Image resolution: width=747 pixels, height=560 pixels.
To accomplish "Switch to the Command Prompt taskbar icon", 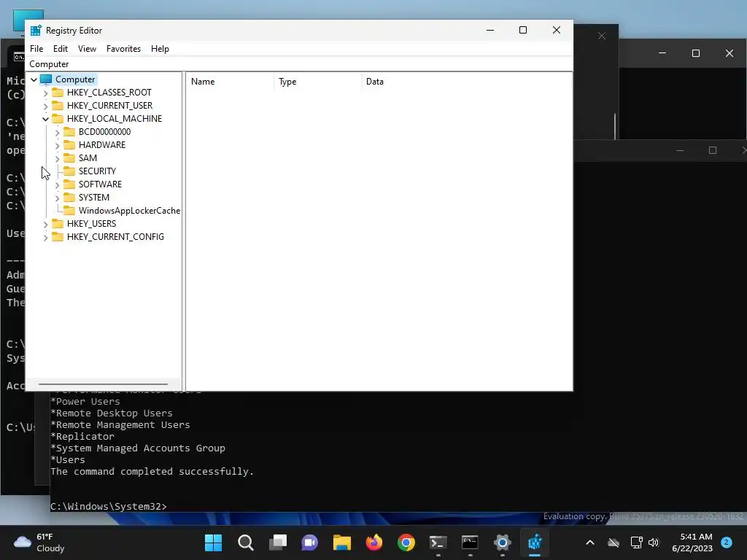I will point(471,542).
